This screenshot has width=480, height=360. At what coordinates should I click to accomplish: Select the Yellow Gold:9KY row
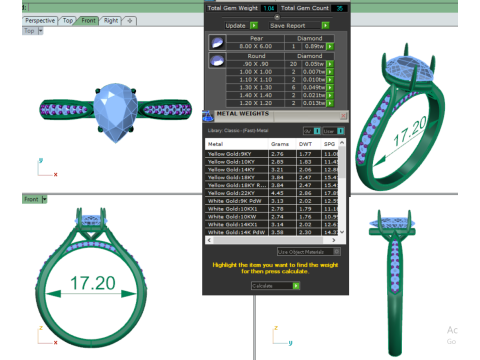coord(271,154)
